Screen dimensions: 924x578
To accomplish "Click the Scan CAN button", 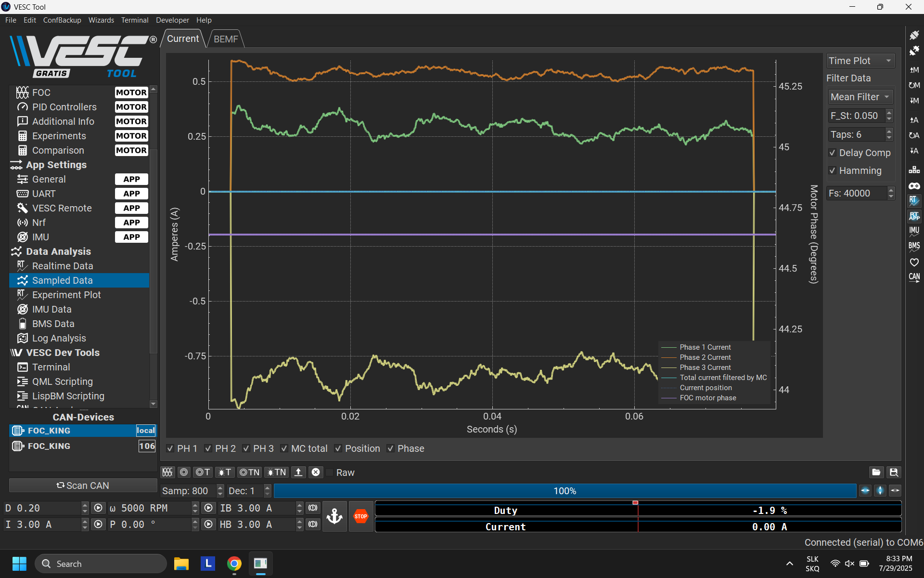I will tap(83, 486).
